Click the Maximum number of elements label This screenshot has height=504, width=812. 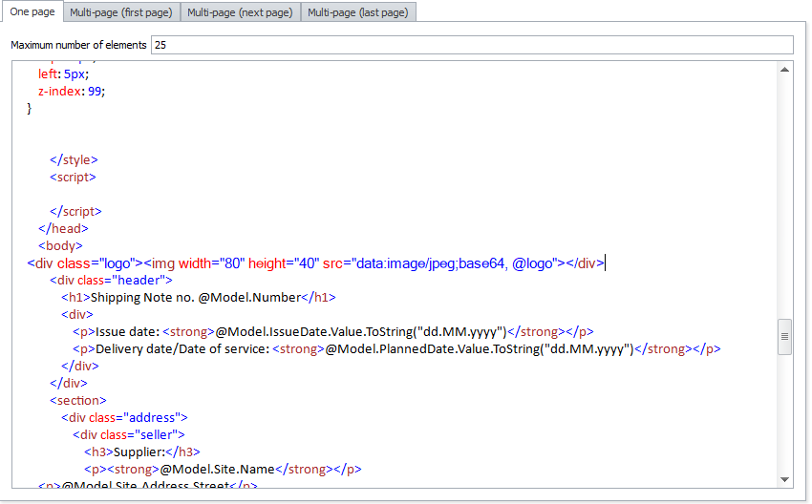tap(78, 45)
